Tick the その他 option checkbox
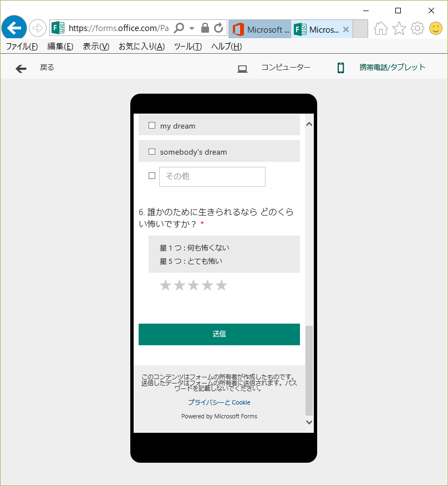Viewport: 448px width, 486px height. (x=152, y=176)
